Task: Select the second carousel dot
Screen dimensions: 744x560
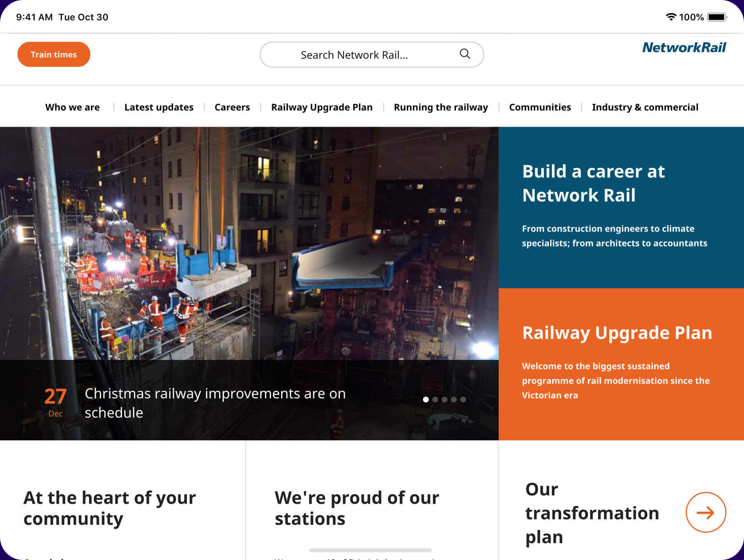Action: pos(435,399)
